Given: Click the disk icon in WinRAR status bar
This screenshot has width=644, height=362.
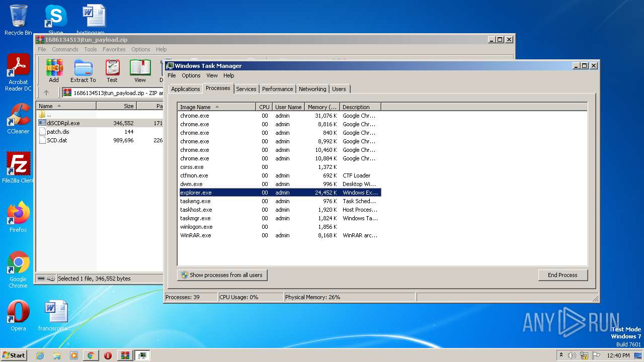Looking at the screenshot, I should tap(41, 279).
